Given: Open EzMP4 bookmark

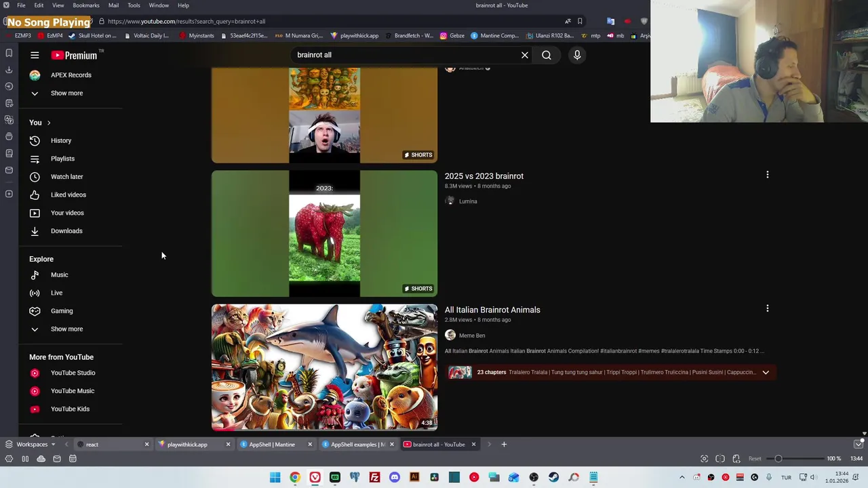Looking at the screenshot, I should click(x=51, y=36).
